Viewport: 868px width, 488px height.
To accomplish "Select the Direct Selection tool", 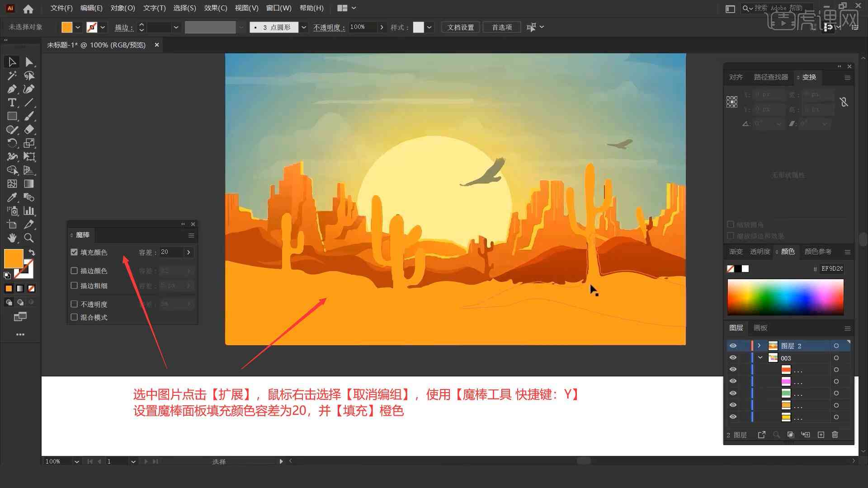I will click(x=28, y=61).
